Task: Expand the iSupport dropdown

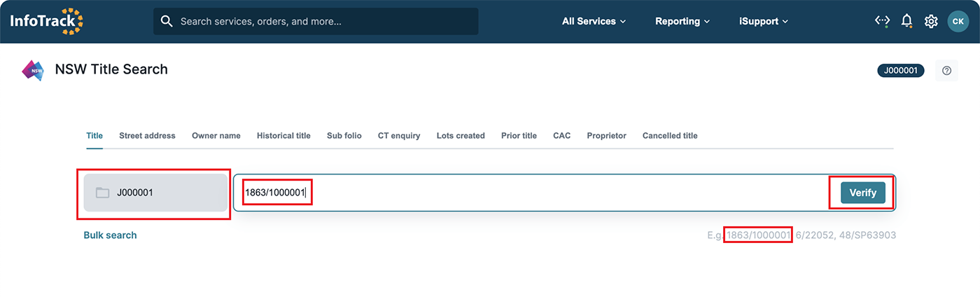Action: click(x=764, y=21)
